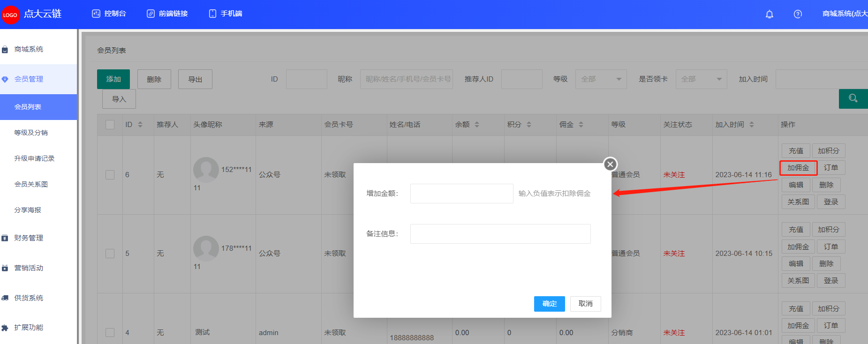Focus the 备注信息 input field
Screen dimensions: 868x344
tap(500, 234)
